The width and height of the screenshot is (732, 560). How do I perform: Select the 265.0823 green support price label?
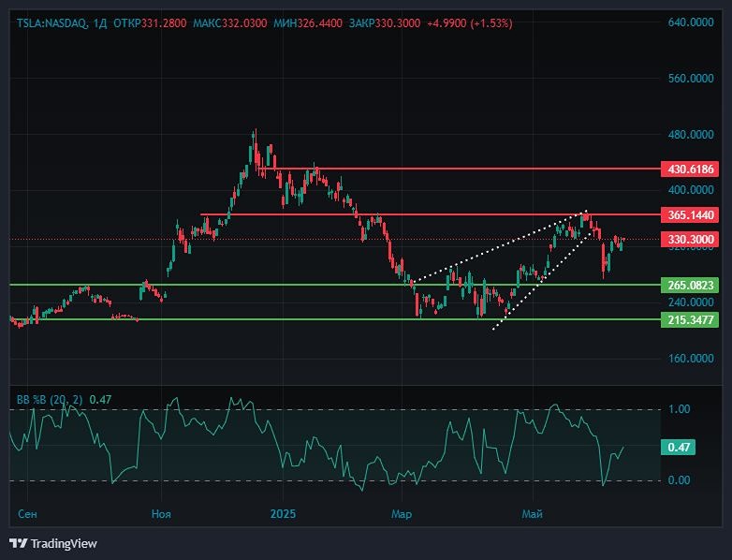click(x=692, y=285)
